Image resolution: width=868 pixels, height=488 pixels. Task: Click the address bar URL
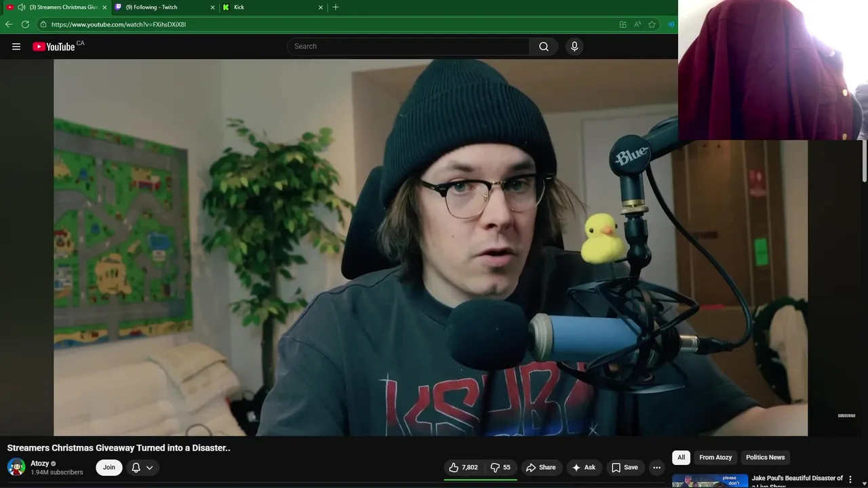click(x=119, y=24)
